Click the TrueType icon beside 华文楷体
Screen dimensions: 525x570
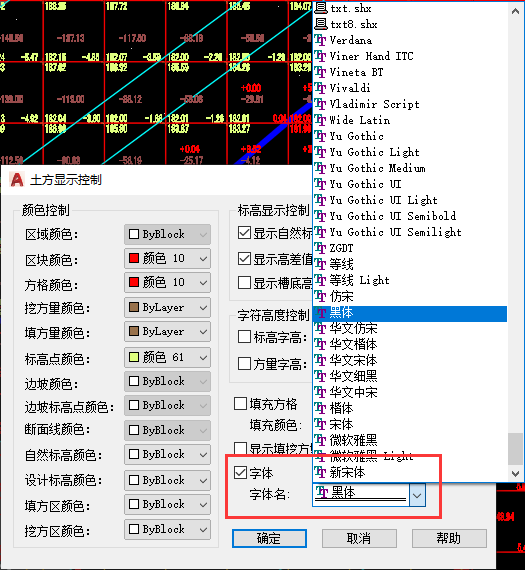pyautogui.click(x=320, y=344)
